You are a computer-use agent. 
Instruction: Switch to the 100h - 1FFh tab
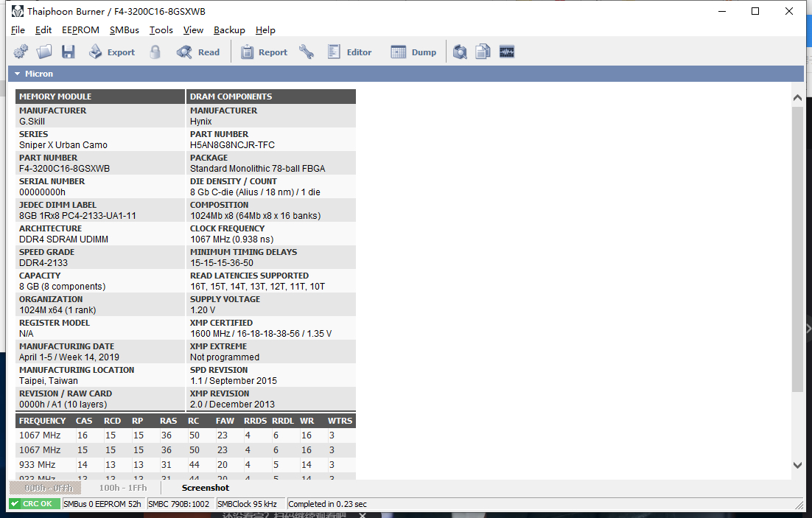click(123, 488)
